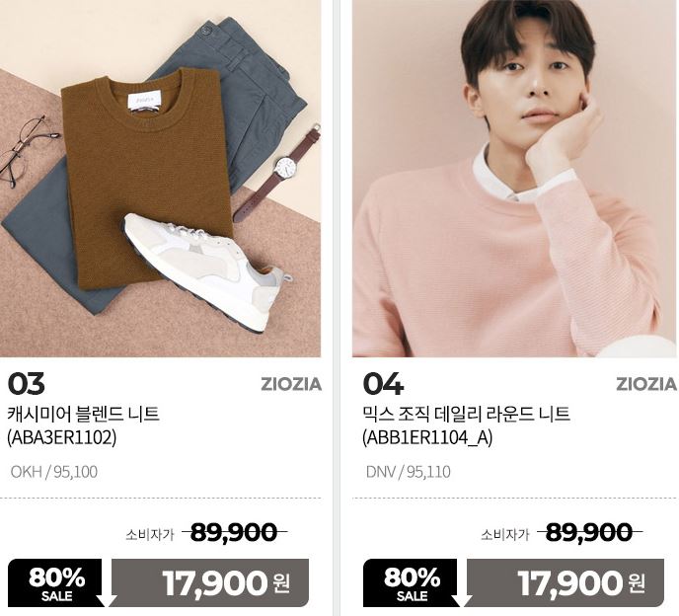Click the OKH / 95,100 option text
Screen dimensions: 679x616
click(54, 472)
